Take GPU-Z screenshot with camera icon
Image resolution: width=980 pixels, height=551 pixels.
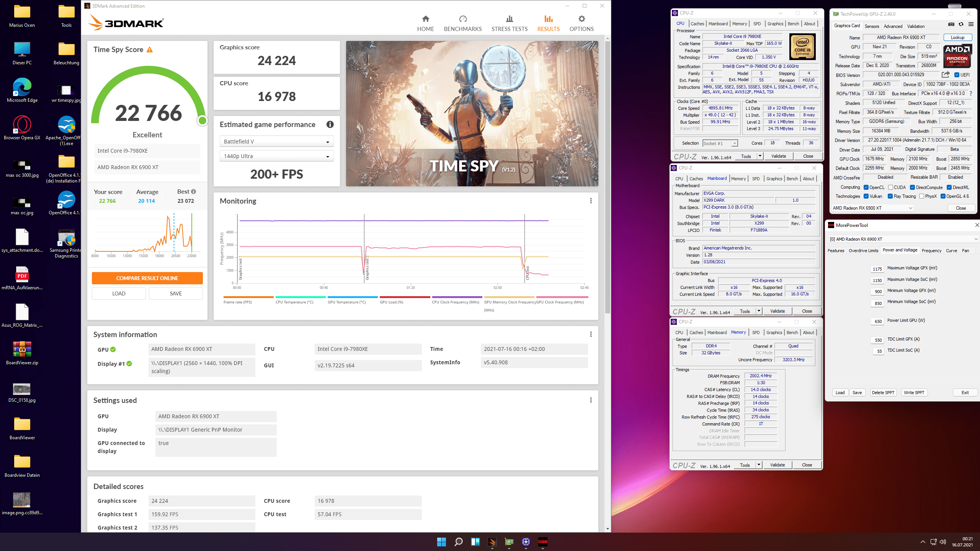point(951,24)
